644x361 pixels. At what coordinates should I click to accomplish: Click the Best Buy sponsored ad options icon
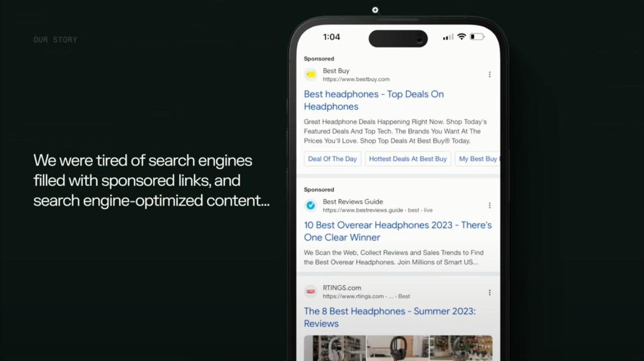[490, 74]
